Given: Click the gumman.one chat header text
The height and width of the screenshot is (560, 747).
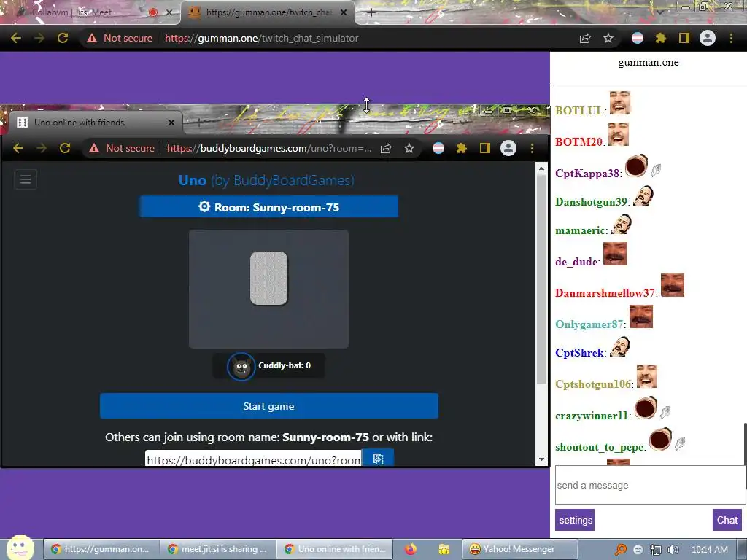Looking at the screenshot, I should (649, 63).
